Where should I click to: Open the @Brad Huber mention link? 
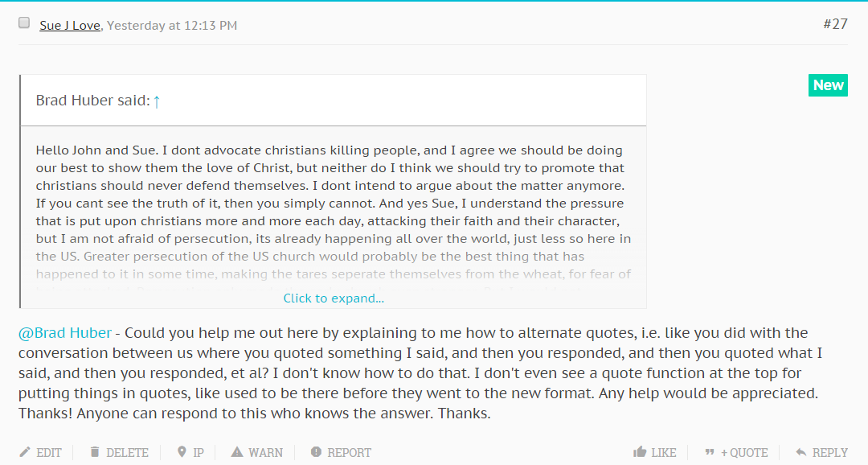coord(65,332)
